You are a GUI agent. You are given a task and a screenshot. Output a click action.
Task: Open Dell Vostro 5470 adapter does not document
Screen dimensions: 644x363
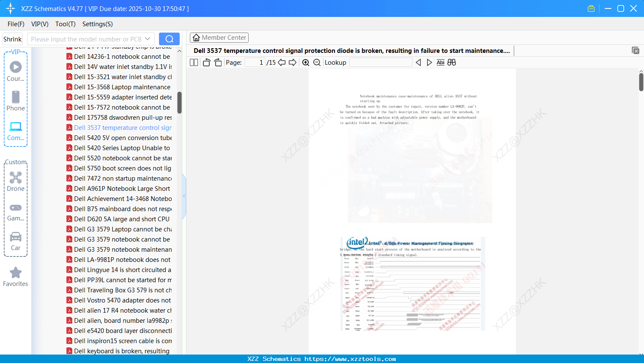point(123,300)
